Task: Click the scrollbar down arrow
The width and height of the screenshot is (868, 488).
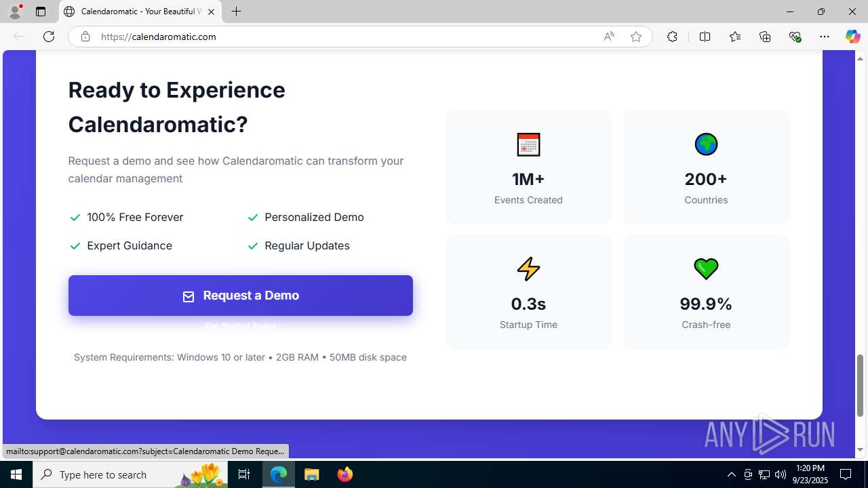Action: pos(861,449)
